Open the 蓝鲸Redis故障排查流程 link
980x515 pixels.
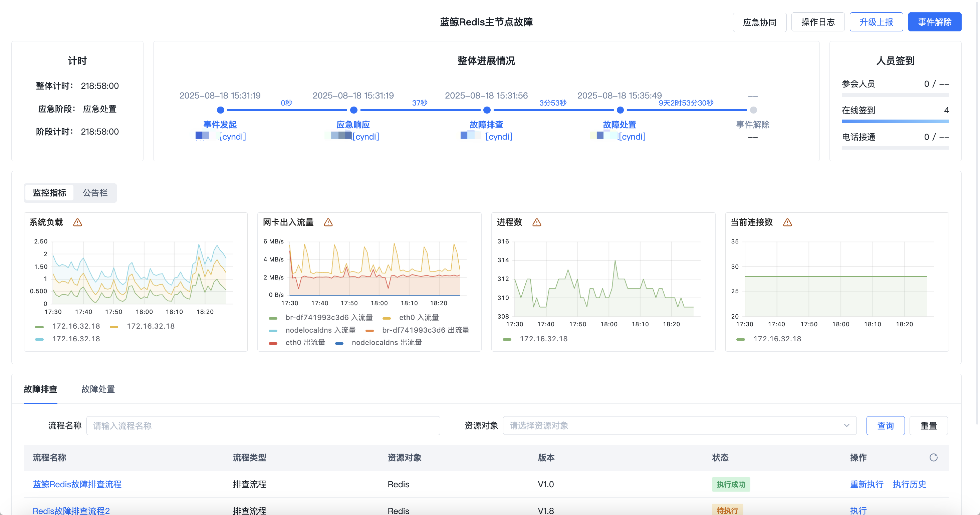(x=77, y=484)
